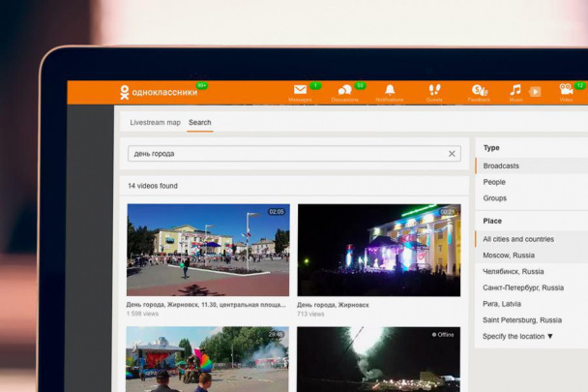Open the Discussions icon

coord(344,90)
